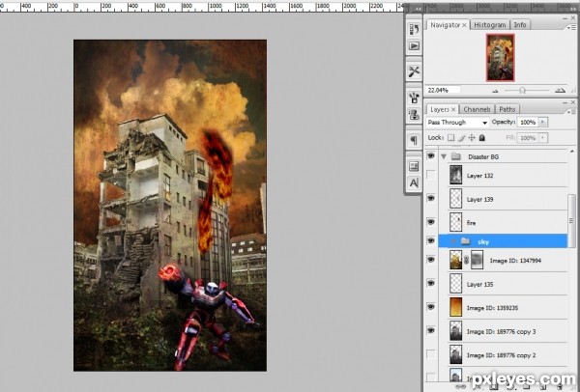580x392 pixels.
Task: Open the Brushes panel icon
Action: point(414,98)
